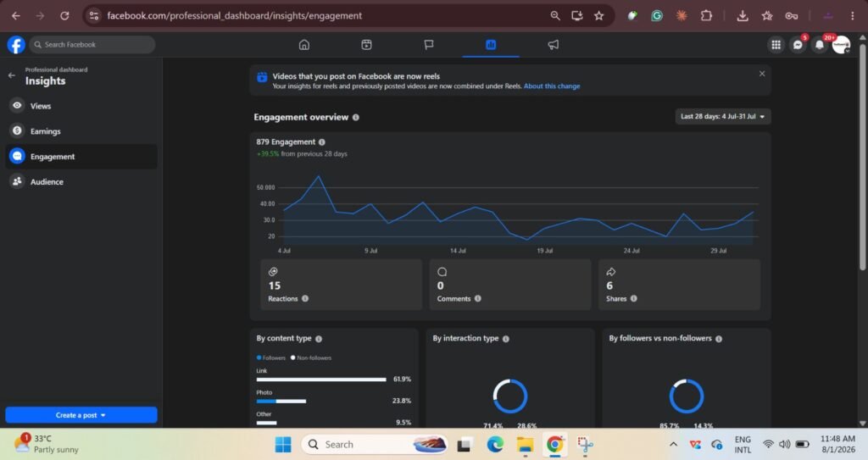
Task: Open the notifications bell
Action: (820, 45)
